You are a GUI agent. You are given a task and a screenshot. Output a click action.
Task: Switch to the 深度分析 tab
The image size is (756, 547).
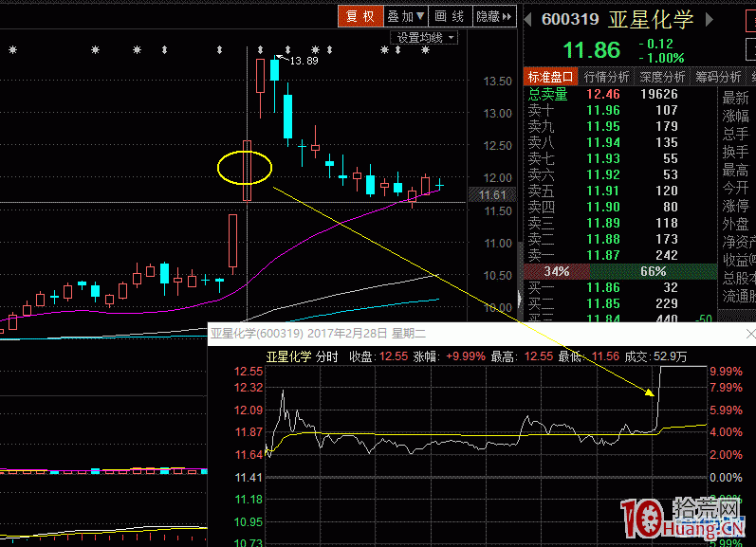tap(662, 77)
